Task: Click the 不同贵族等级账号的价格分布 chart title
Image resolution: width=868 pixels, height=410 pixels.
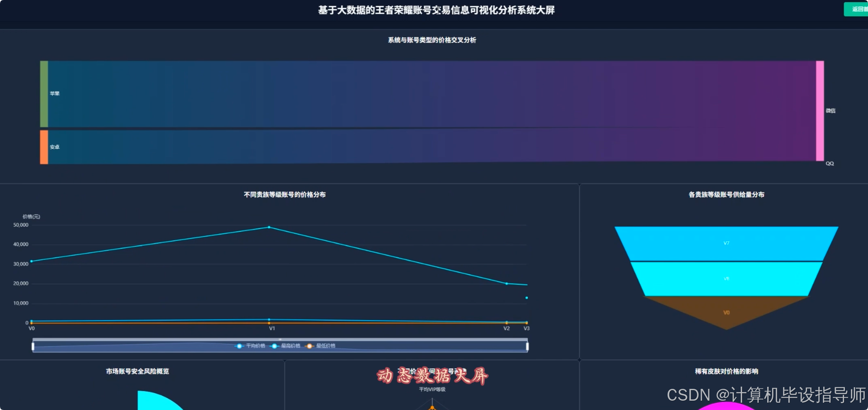Action: click(x=284, y=194)
